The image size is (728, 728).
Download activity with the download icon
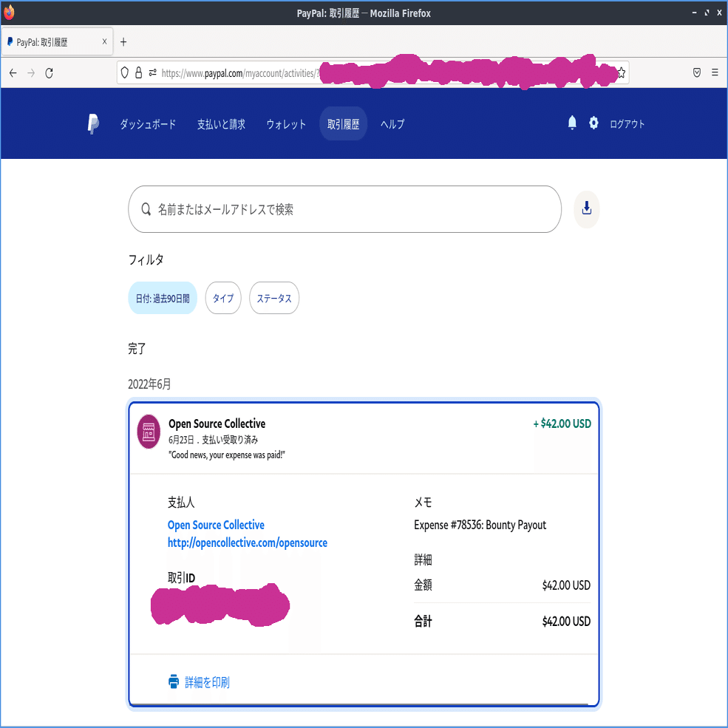(x=586, y=209)
